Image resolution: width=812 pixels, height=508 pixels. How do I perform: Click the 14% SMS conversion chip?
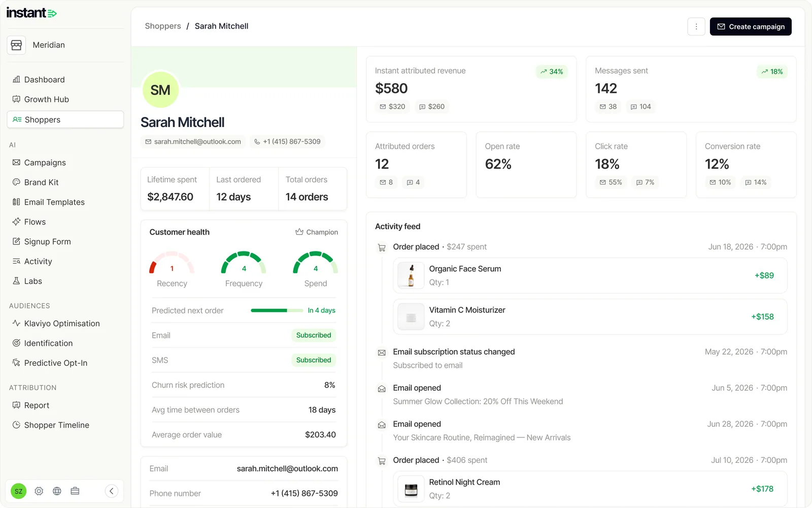(x=756, y=182)
